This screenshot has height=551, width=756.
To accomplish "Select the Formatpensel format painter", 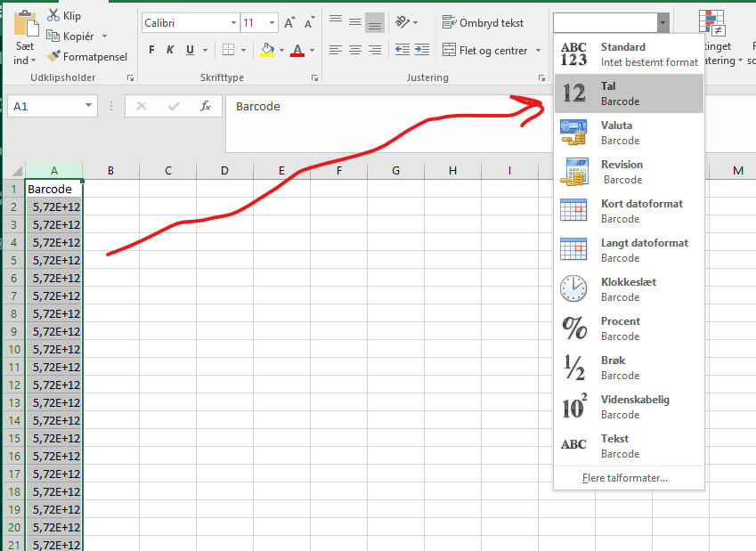I will 87,56.
